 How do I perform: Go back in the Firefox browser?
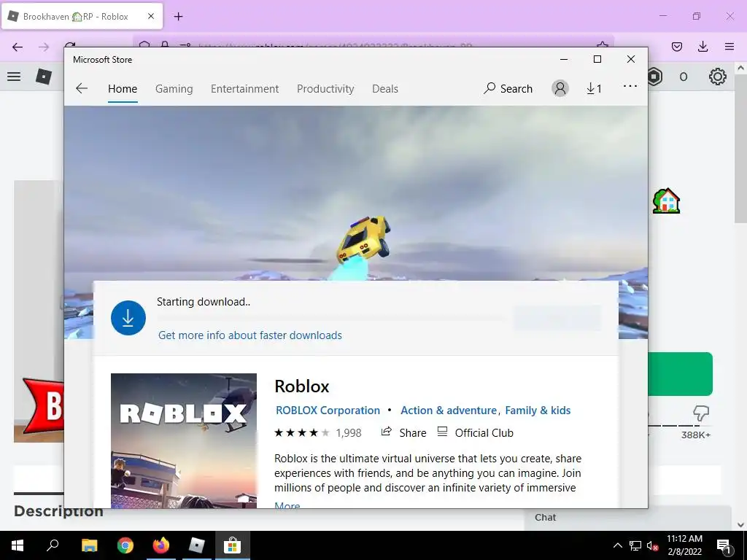18,47
